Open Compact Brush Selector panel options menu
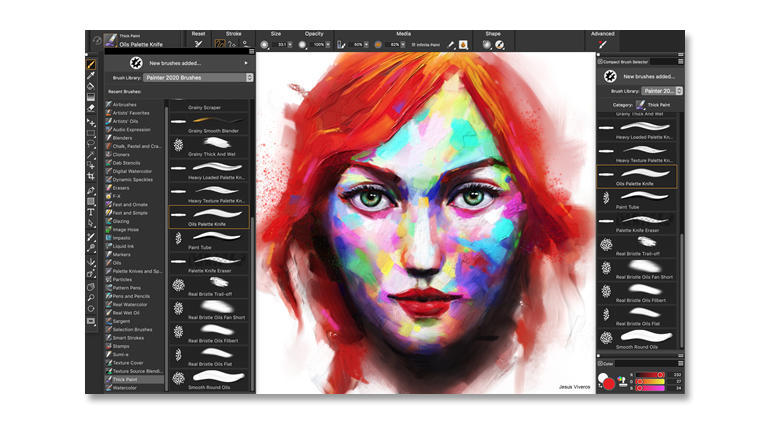Screen dimensions: 770x433 coord(681,61)
